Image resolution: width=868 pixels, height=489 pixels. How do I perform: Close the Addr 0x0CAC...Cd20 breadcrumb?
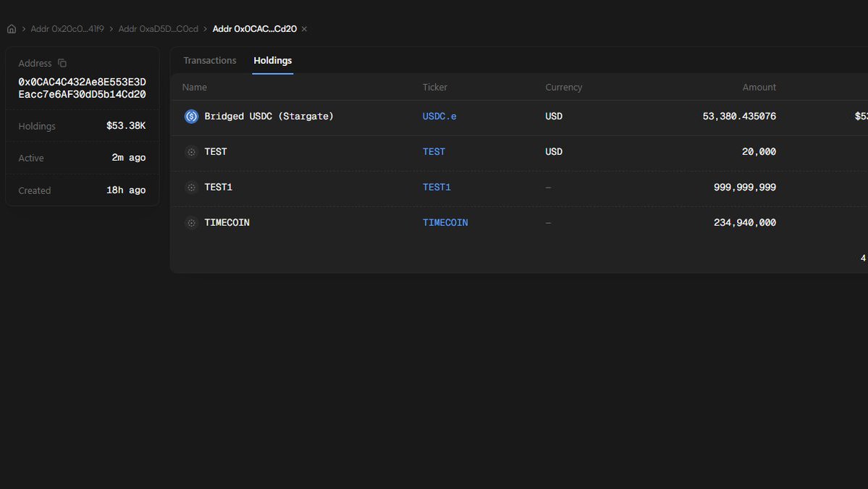(304, 29)
